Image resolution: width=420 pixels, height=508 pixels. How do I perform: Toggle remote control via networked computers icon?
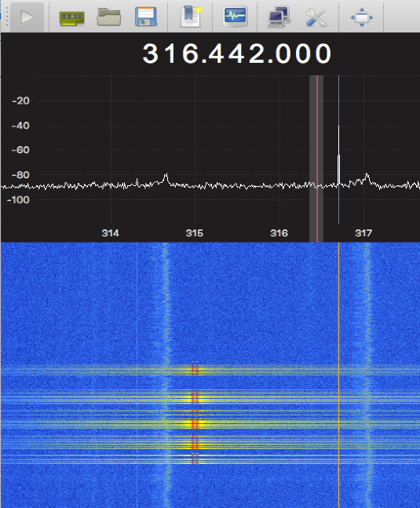279,17
